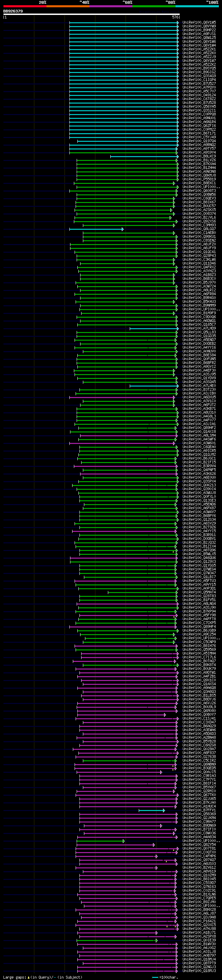Click hit label UniRef100_Q608T3
The height and width of the screenshot is (980, 222).
click(x=199, y=191)
